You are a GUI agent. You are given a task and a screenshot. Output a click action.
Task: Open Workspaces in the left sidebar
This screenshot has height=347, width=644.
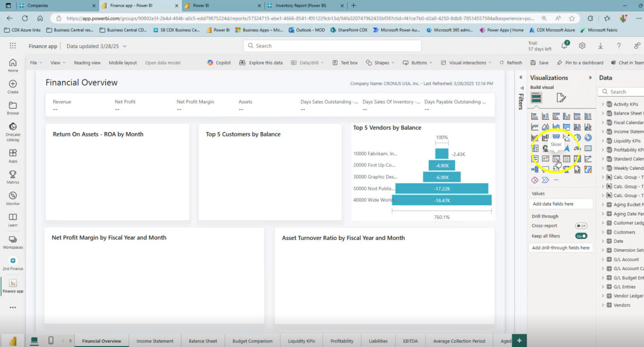(x=13, y=242)
